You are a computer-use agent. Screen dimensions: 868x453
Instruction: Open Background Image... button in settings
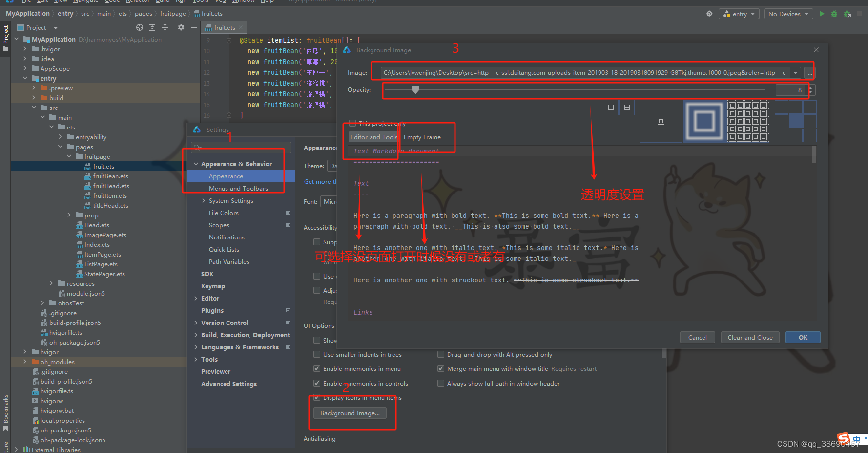click(x=350, y=413)
